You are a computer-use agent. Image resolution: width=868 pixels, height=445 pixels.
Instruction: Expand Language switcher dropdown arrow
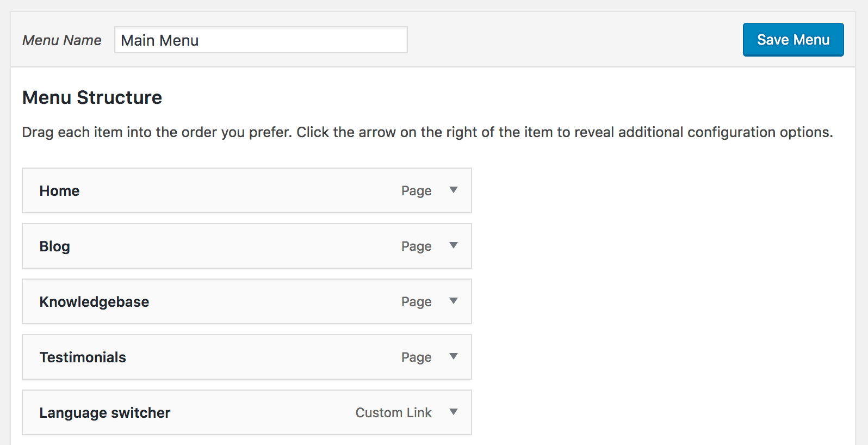(x=453, y=412)
